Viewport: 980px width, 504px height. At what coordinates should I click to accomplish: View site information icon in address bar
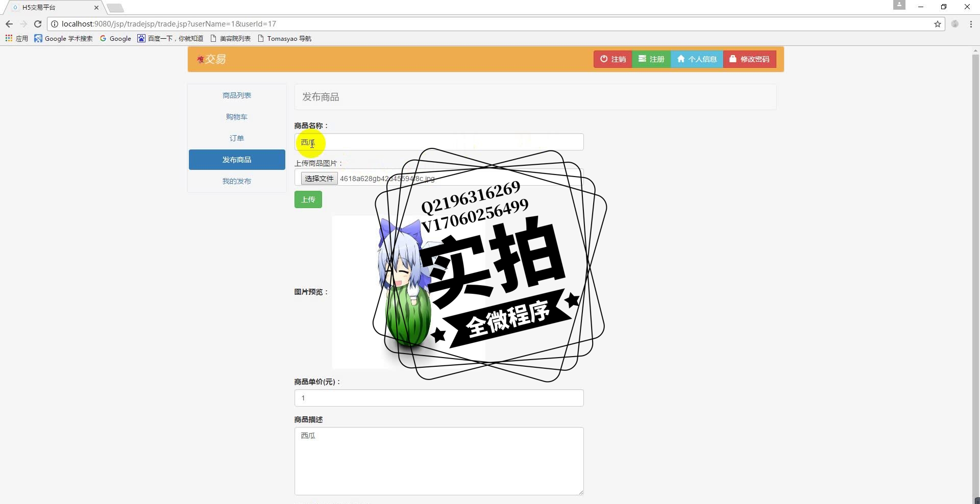pyautogui.click(x=54, y=24)
